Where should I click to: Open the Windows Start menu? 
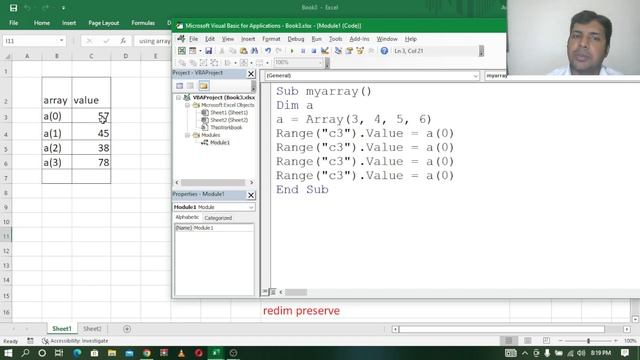[8, 353]
